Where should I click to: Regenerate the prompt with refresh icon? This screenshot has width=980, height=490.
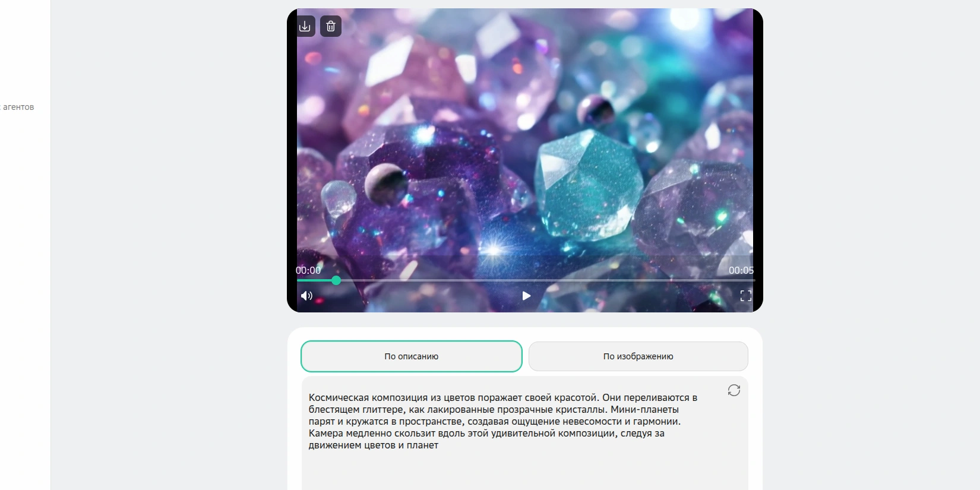click(x=734, y=390)
